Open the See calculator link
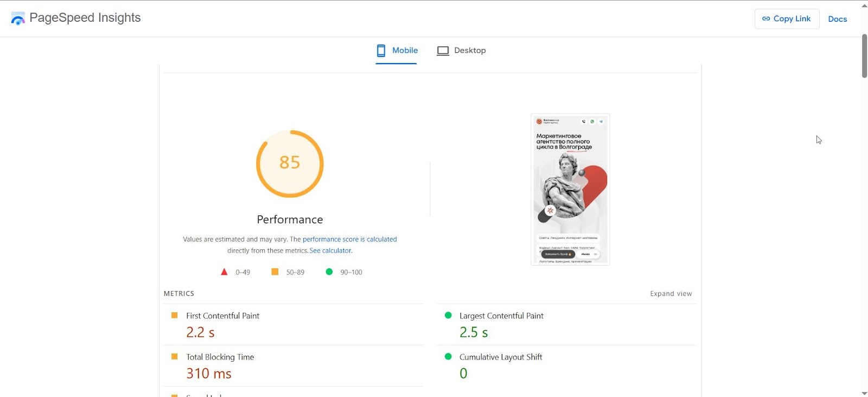868x397 pixels. 330,250
